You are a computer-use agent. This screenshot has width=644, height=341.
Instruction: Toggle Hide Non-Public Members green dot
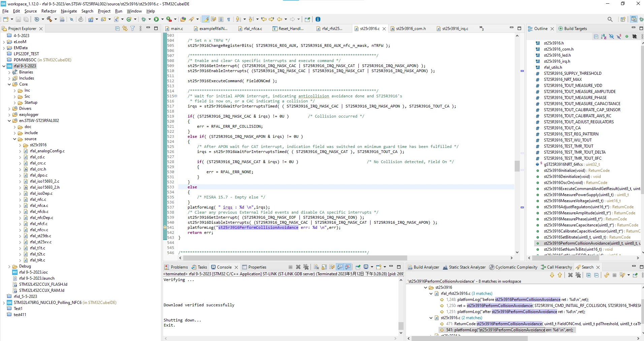pyautogui.click(x=627, y=36)
